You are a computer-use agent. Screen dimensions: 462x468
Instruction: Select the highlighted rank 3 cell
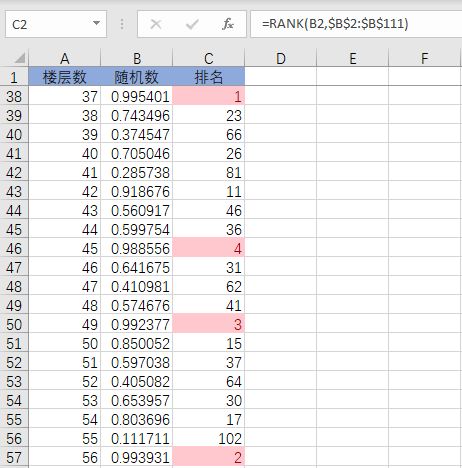[x=209, y=324]
